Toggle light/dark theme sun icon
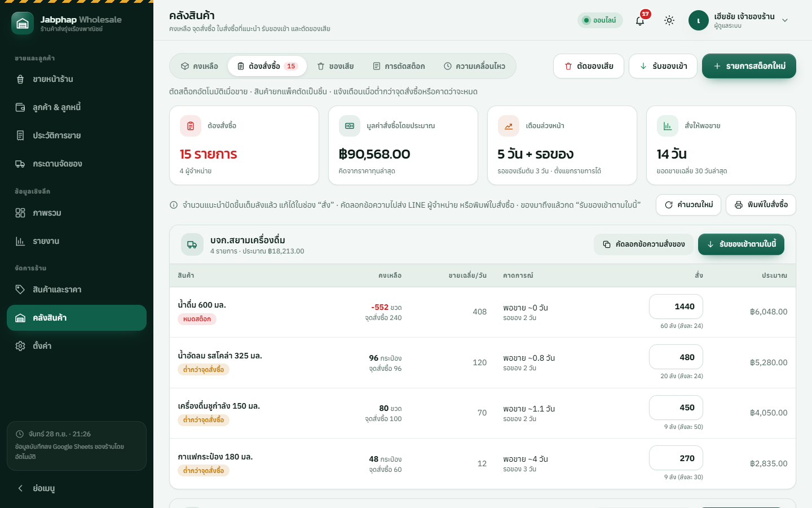This screenshot has width=812, height=508. pyautogui.click(x=669, y=20)
